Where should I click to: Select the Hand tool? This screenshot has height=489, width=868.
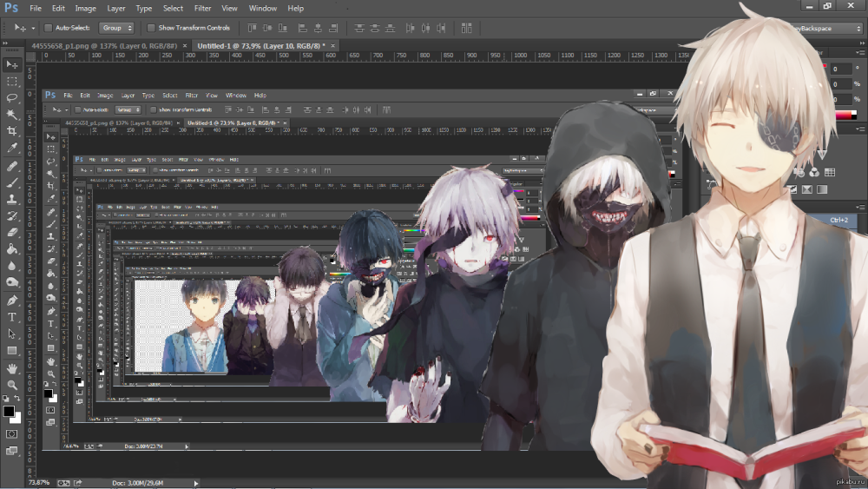point(11,368)
